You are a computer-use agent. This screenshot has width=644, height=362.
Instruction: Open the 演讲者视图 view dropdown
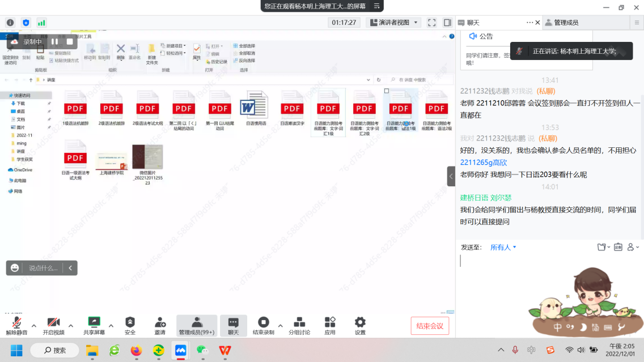393,23
